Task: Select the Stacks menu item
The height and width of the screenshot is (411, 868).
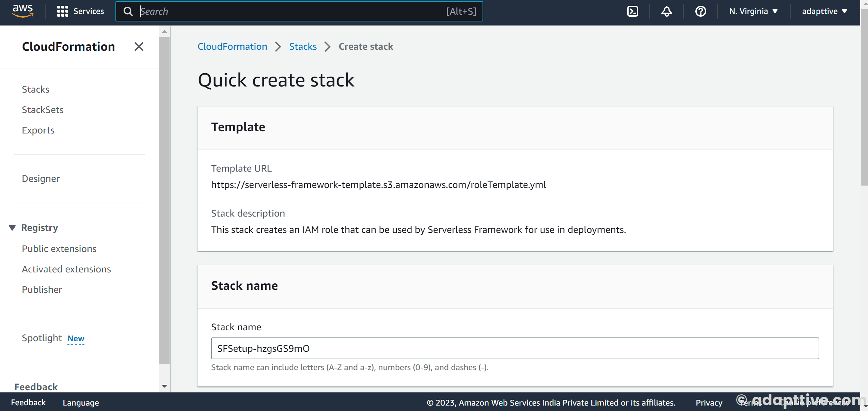Action: click(x=35, y=89)
